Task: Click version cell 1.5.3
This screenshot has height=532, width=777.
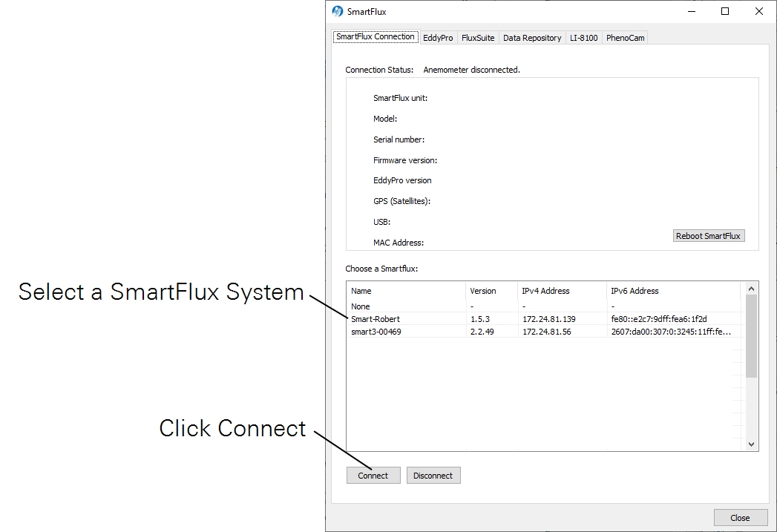Action: pos(480,319)
